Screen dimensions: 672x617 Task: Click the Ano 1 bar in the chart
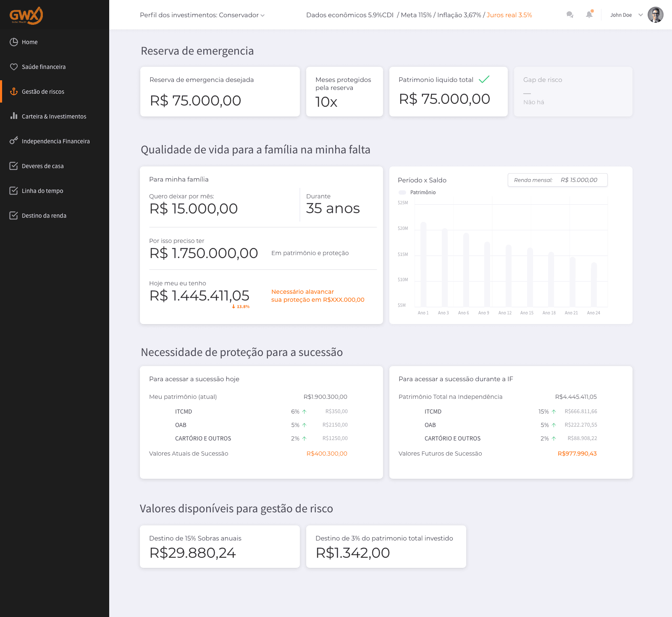[x=423, y=264]
